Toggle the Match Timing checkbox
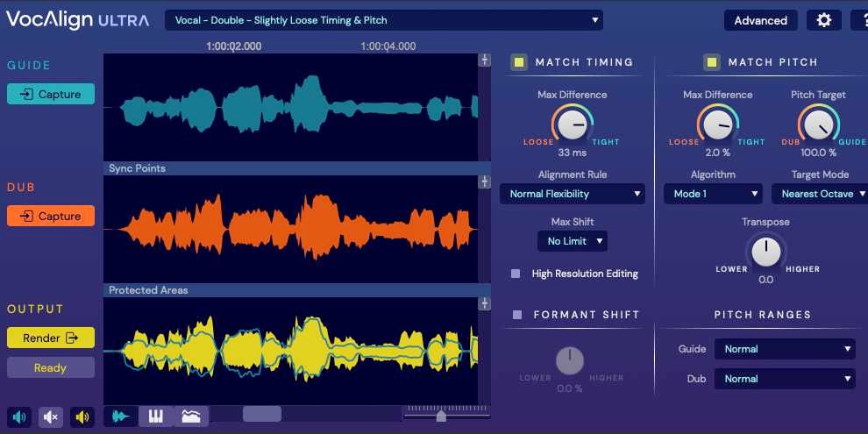This screenshot has height=434, width=868. (x=519, y=62)
